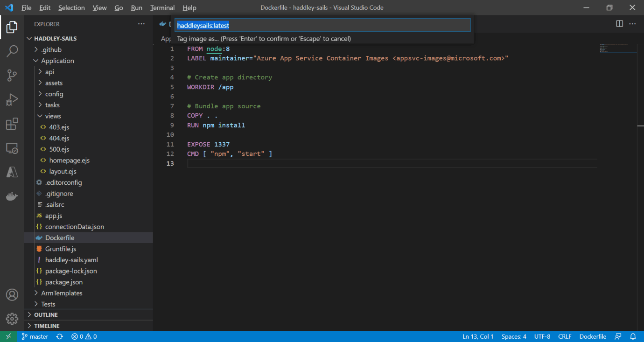644x342 pixels.
Task: Expand the OUTLINE section
Action: (46, 315)
